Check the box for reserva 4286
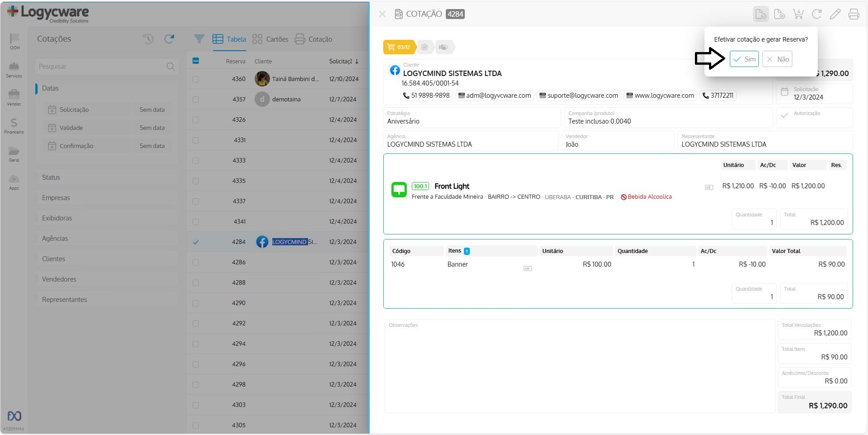This screenshot has height=435, width=868. click(x=196, y=262)
